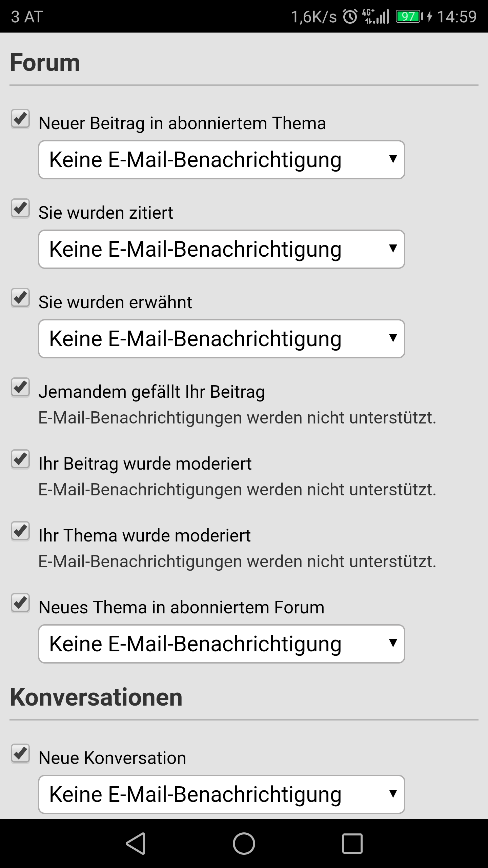This screenshot has width=488, height=868.
Task: Uncheck 'Neuer Beitrag in abonniertem Thema'
Action: pyautogui.click(x=20, y=119)
